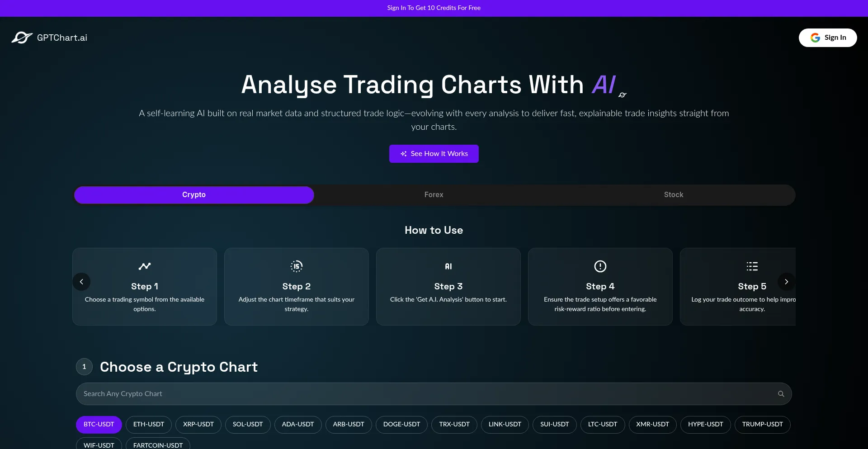Switch to the Forex tab
The width and height of the screenshot is (868, 449).
434,195
